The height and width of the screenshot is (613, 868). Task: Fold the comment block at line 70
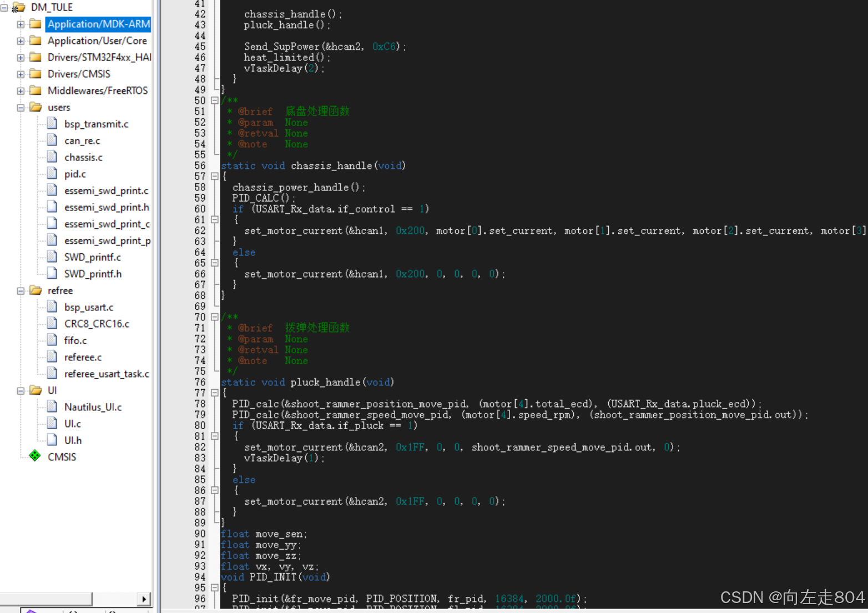pos(215,317)
